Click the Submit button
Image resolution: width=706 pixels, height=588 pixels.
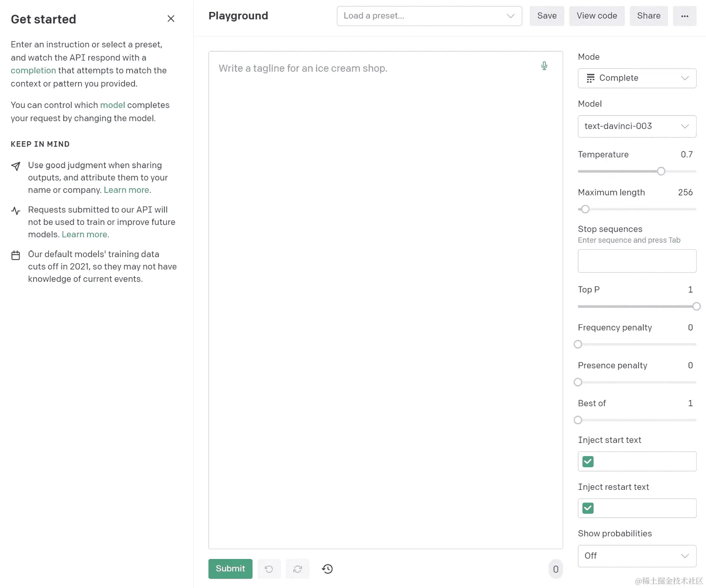pos(230,569)
